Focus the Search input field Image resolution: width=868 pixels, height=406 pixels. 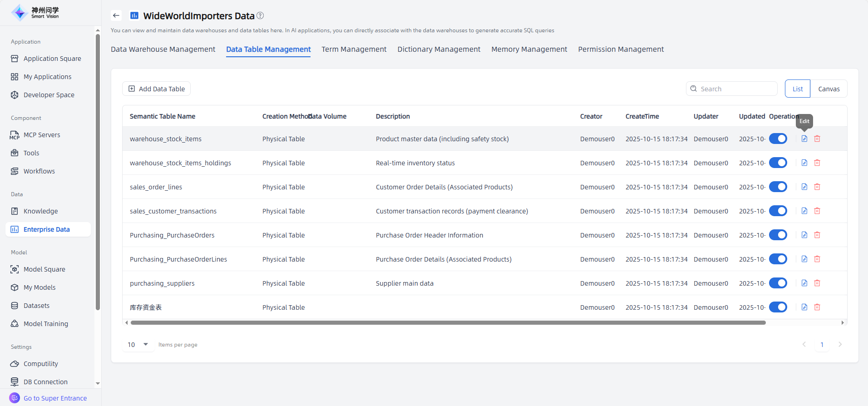tap(735, 89)
